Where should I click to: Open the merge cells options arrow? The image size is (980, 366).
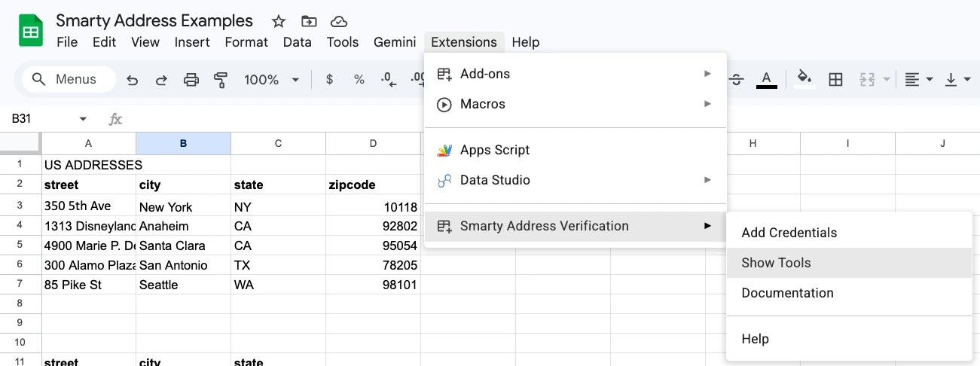tap(887, 80)
